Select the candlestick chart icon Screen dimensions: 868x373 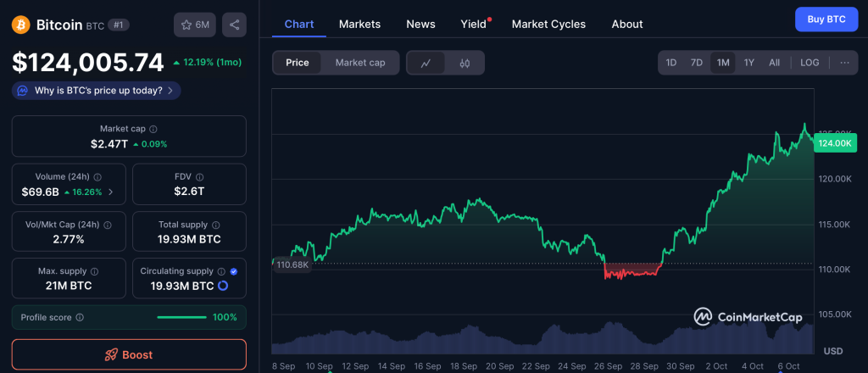pyautogui.click(x=465, y=63)
